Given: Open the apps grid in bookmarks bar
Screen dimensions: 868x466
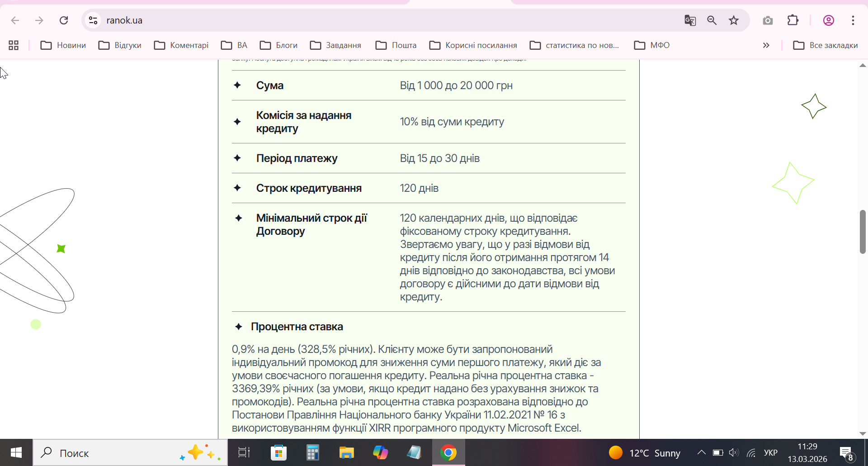Looking at the screenshot, I should click(14, 45).
